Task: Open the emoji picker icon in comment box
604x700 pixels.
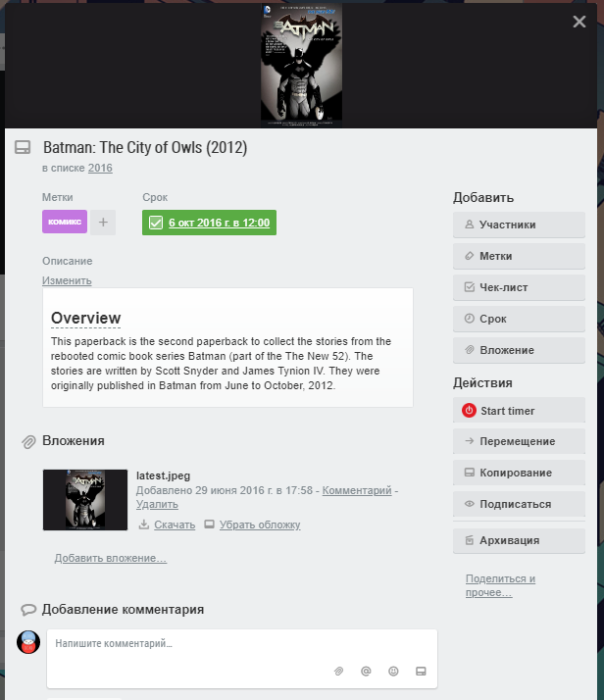Action: (x=393, y=671)
